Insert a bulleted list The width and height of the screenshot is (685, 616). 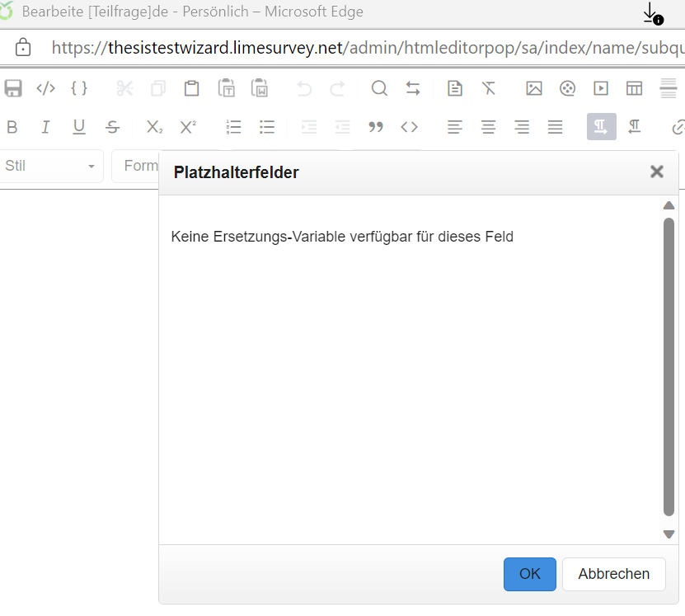pos(267,127)
